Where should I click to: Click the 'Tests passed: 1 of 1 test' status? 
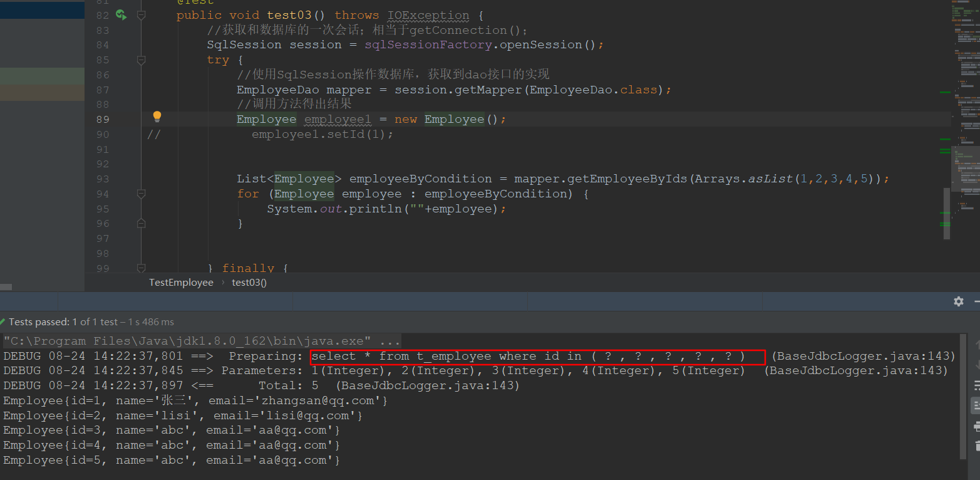(x=63, y=322)
